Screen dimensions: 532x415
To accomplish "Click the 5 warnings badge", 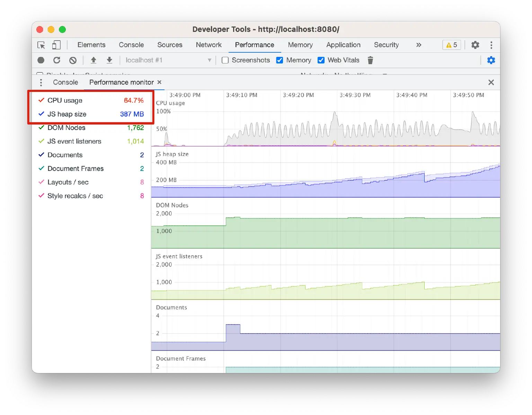I will coord(452,45).
